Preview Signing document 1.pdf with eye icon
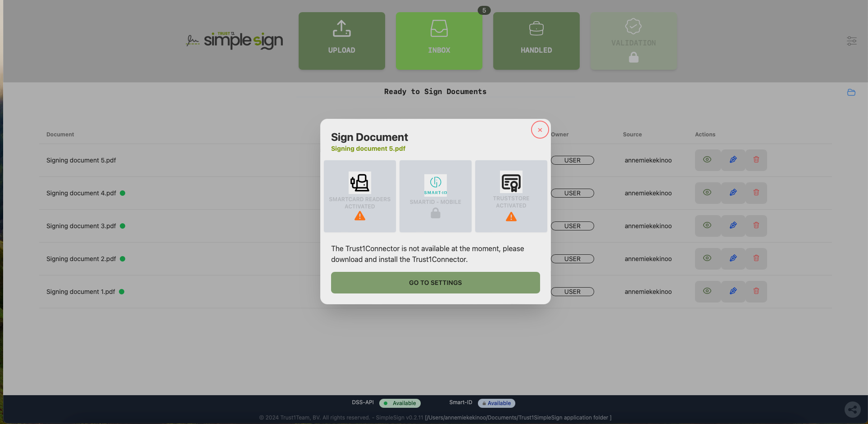868x424 pixels. [x=707, y=291]
